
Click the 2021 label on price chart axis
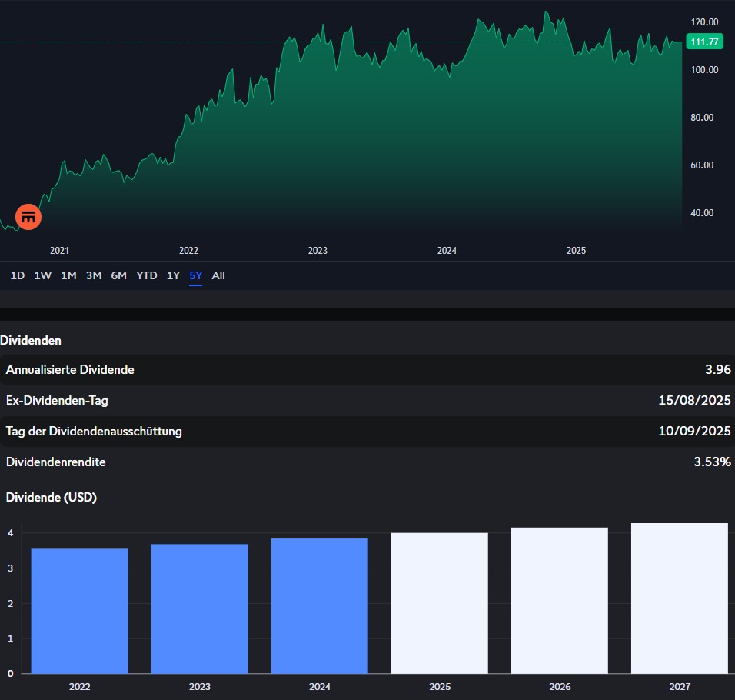click(x=59, y=251)
